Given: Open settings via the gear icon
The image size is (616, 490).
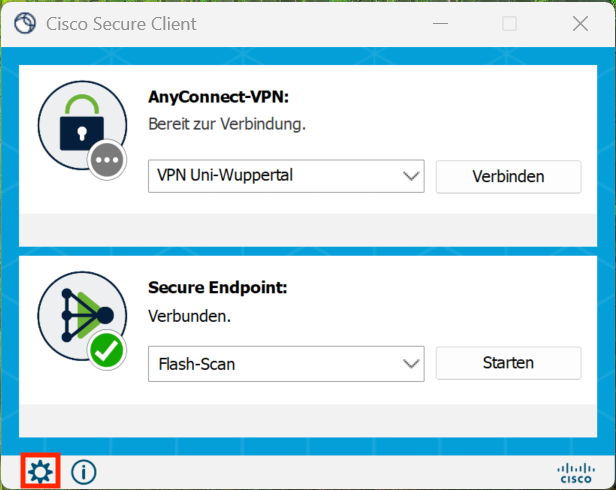Looking at the screenshot, I should pyautogui.click(x=40, y=471).
